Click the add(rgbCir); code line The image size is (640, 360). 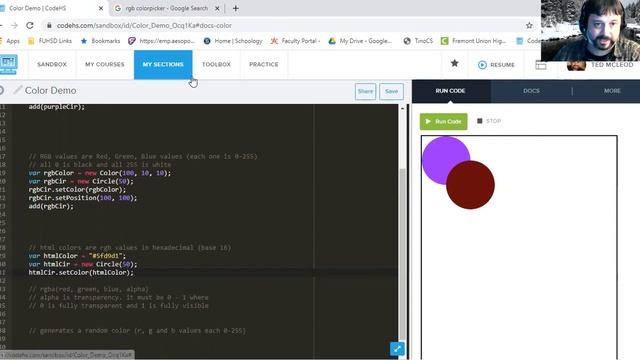51,206
